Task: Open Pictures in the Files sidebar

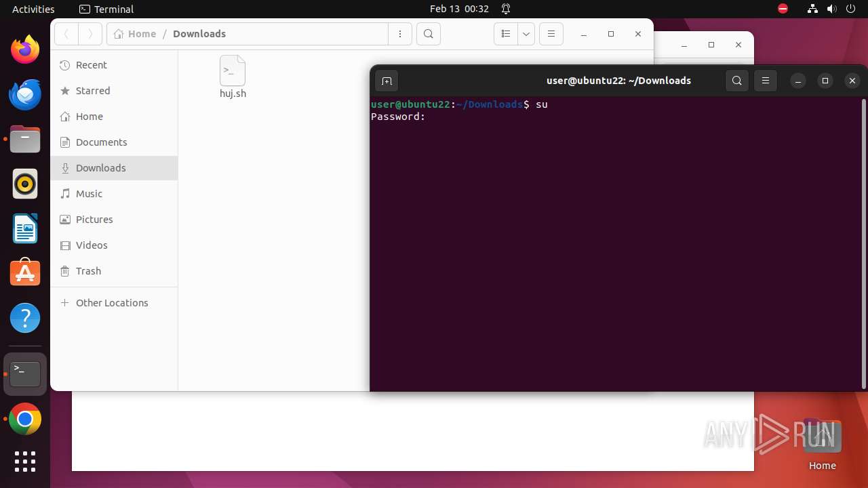Action: coord(114,220)
